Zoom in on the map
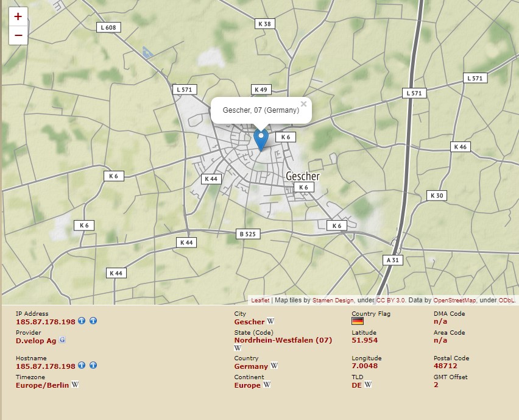519x420 pixels. coord(18,17)
